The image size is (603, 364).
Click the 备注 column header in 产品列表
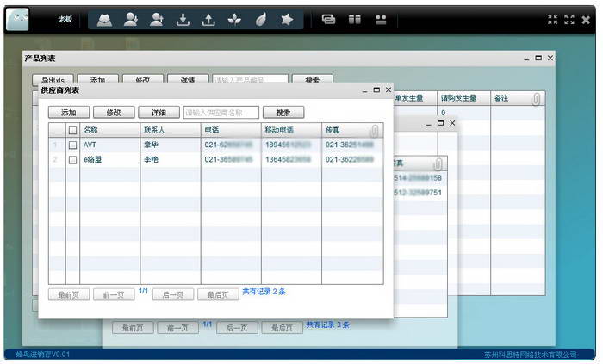coord(518,98)
